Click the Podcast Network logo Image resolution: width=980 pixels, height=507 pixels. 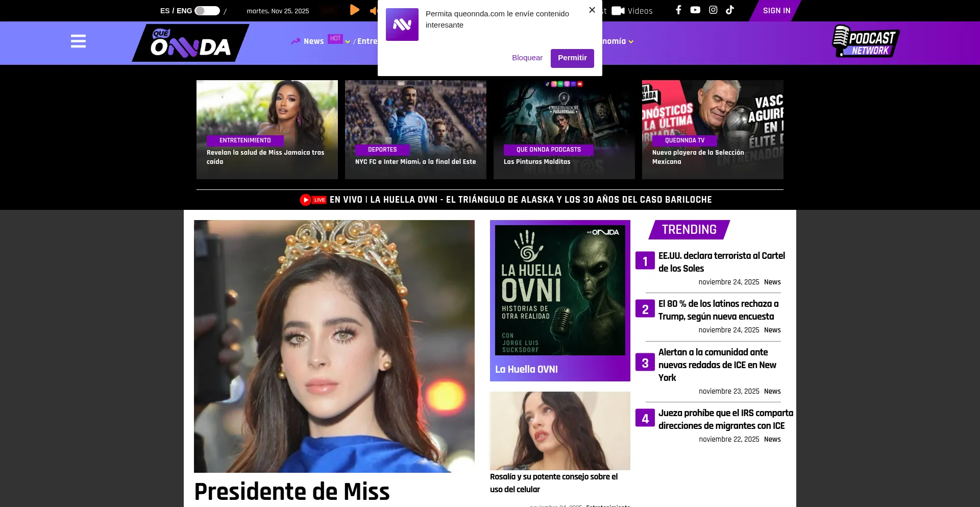click(x=865, y=42)
